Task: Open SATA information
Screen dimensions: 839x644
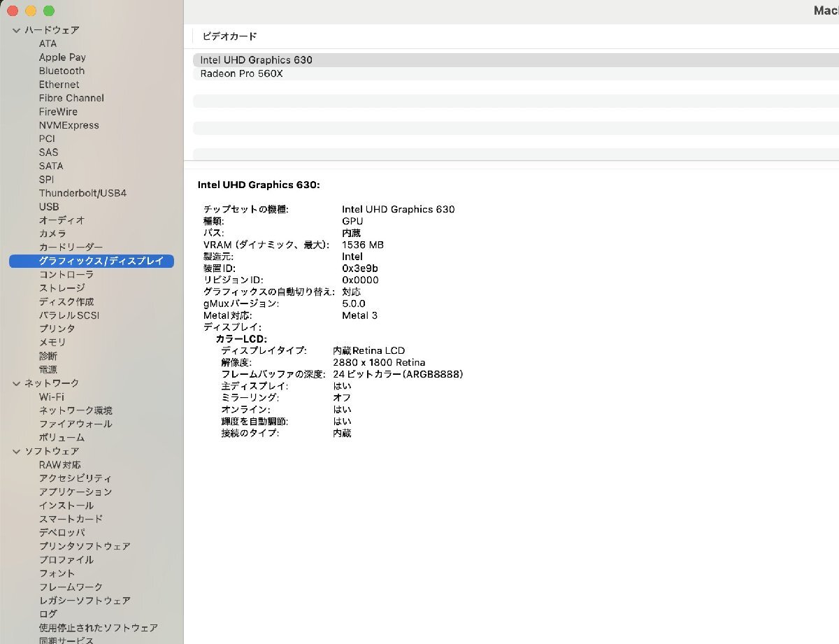Action: [x=51, y=166]
